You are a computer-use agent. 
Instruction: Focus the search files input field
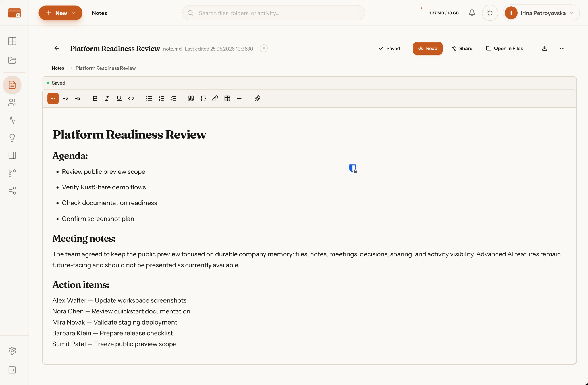[x=273, y=13]
